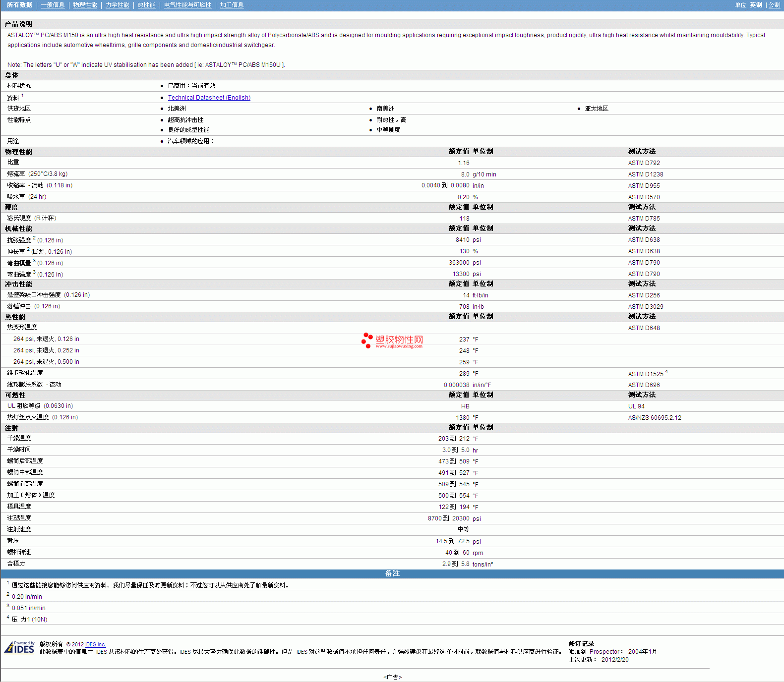Click footnote 0.20 in/min
This screenshot has height=682, width=784.
click(x=27, y=597)
